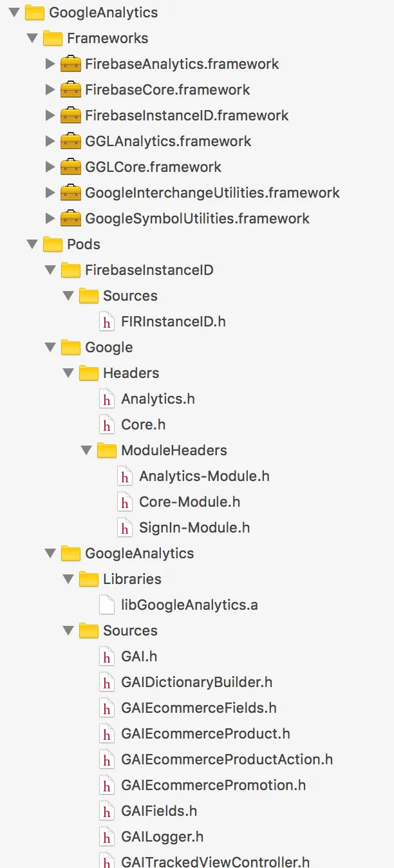Select SignIn-Module.h file
Viewport: 394px width, 868px height.
tap(194, 527)
